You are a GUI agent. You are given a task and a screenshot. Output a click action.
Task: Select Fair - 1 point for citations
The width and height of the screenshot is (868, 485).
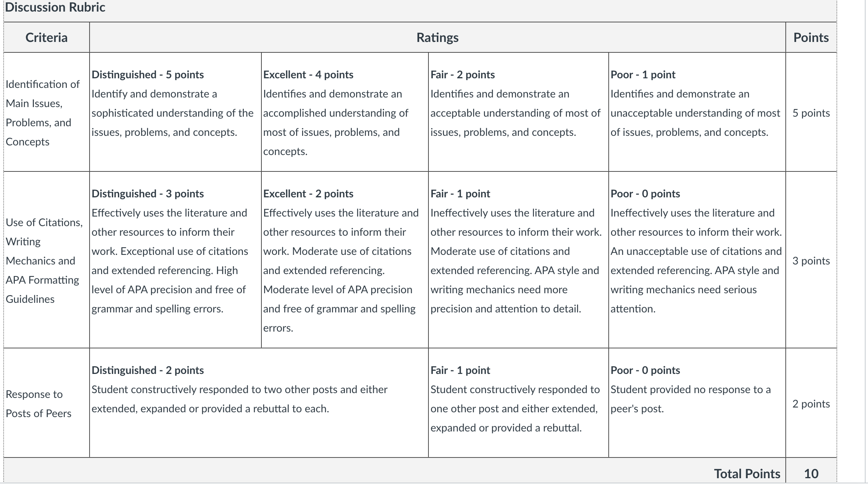coord(518,260)
